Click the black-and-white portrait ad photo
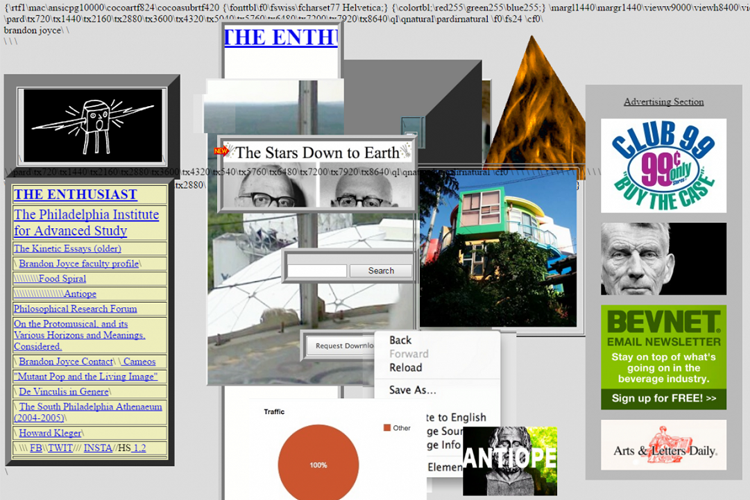 tap(663, 259)
